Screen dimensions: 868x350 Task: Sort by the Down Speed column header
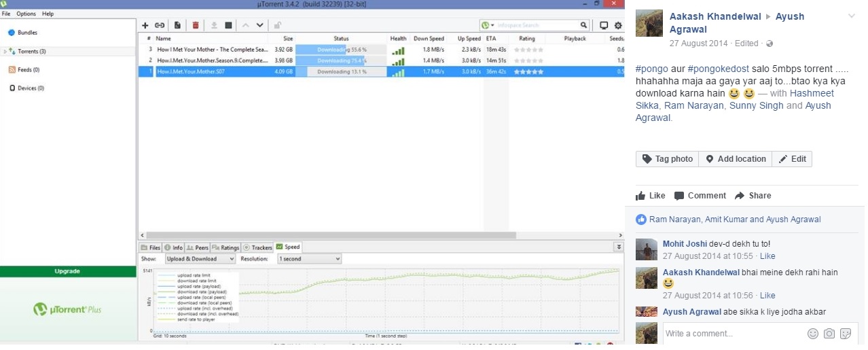click(429, 39)
